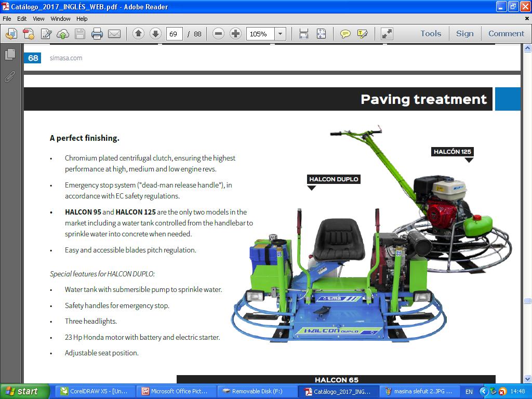
Task: Select the highlight text tool
Action: coord(362,34)
